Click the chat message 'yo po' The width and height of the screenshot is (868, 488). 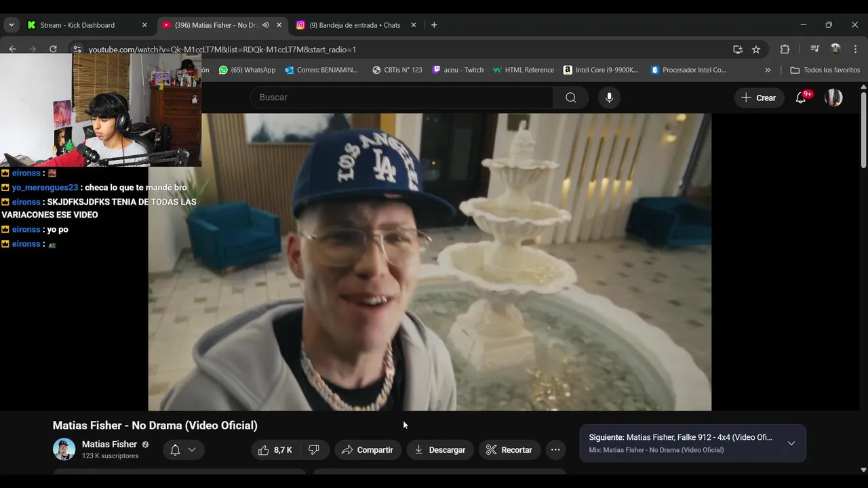(x=58, y=230)
